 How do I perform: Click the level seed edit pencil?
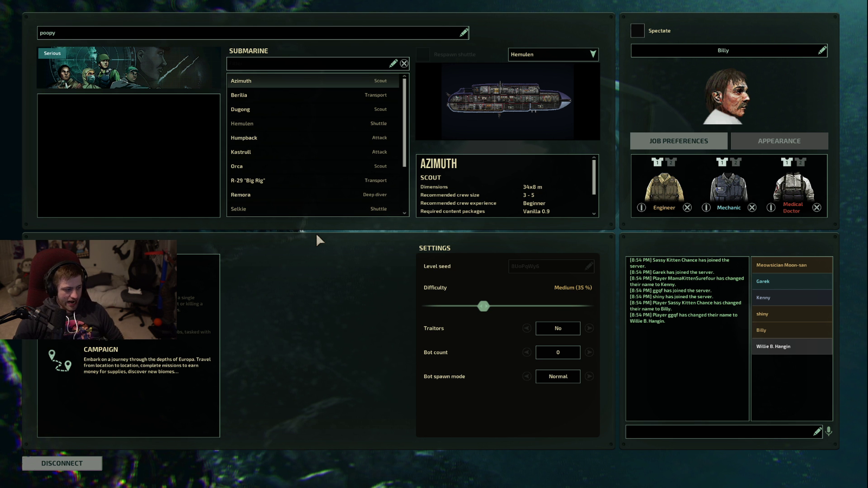pos(589,266)
